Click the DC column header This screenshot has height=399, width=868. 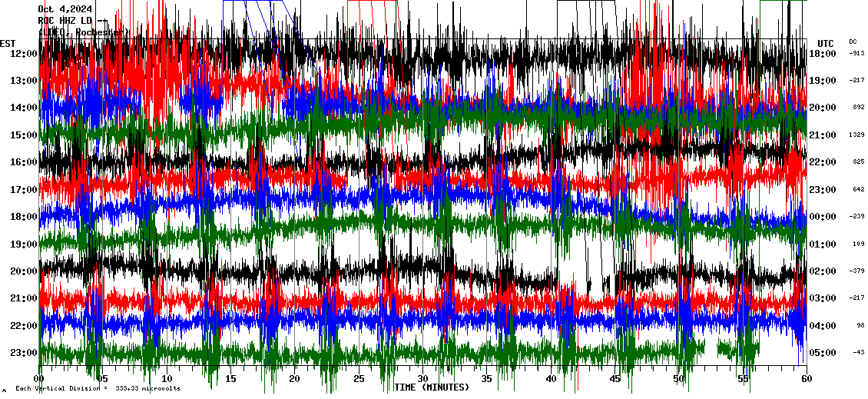coord(853,42)
